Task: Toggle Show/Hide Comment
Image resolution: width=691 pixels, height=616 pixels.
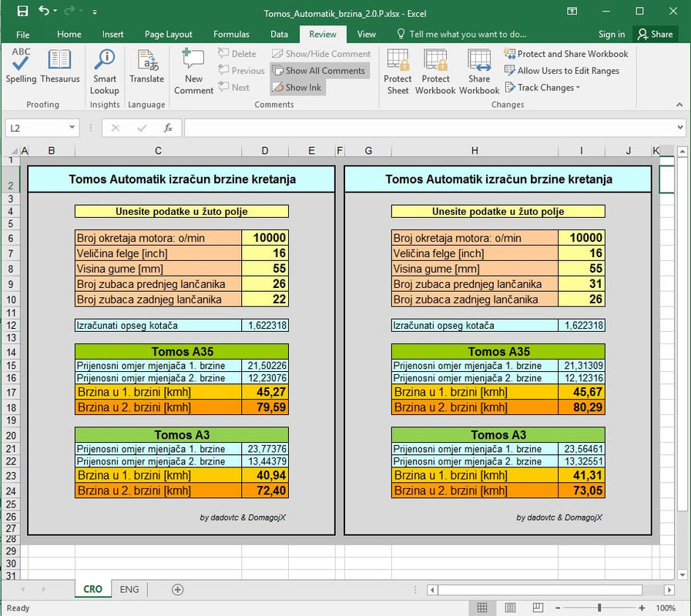Action: 321,54
